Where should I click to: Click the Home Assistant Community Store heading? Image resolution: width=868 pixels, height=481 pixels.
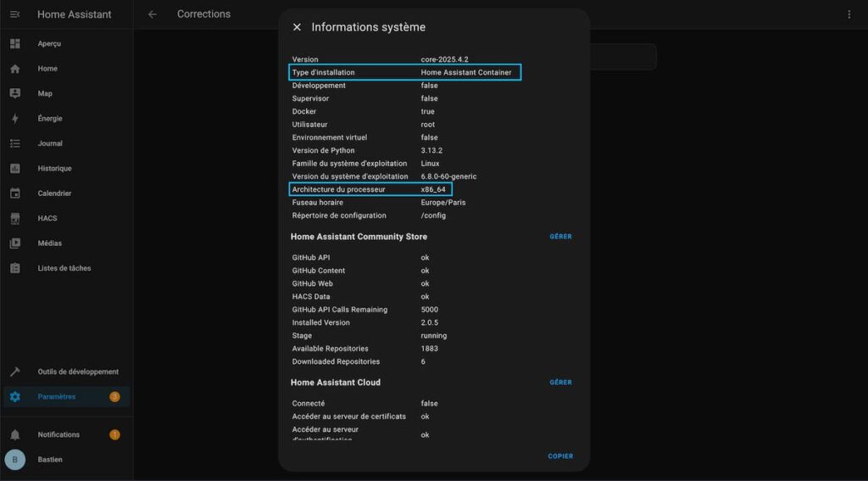(359, 237)
